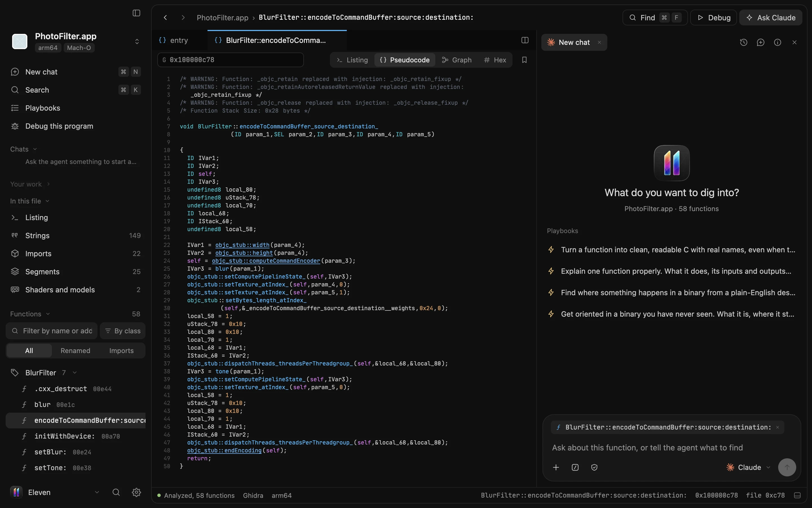Go forward with the right arrow
The image size is (812, 508).
tap(183, 17)
